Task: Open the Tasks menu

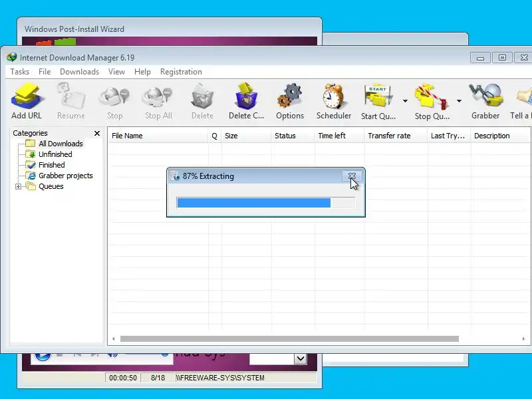Action: pos(20,72)
